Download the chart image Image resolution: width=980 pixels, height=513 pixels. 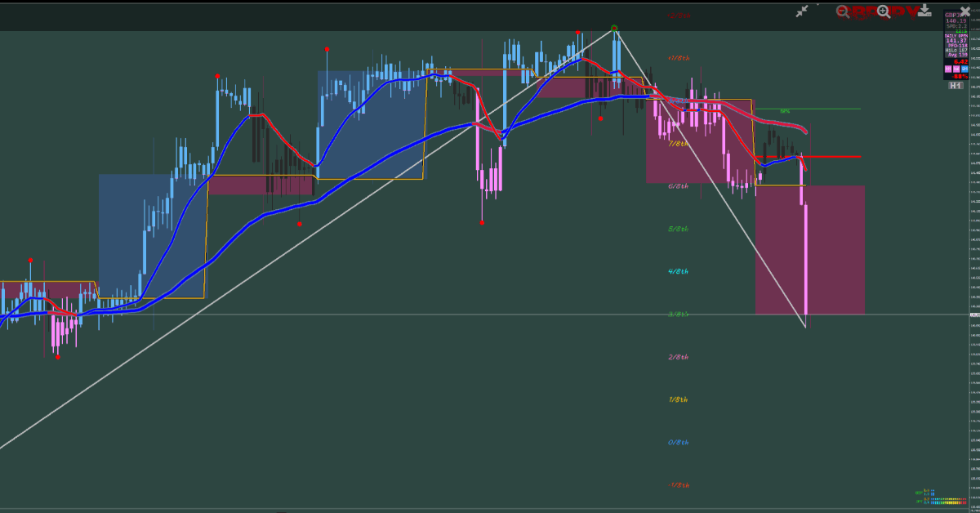tap(924, 11)
